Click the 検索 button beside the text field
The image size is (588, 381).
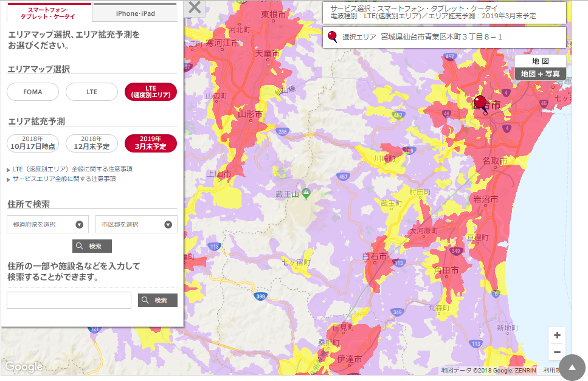pos(157,300)
